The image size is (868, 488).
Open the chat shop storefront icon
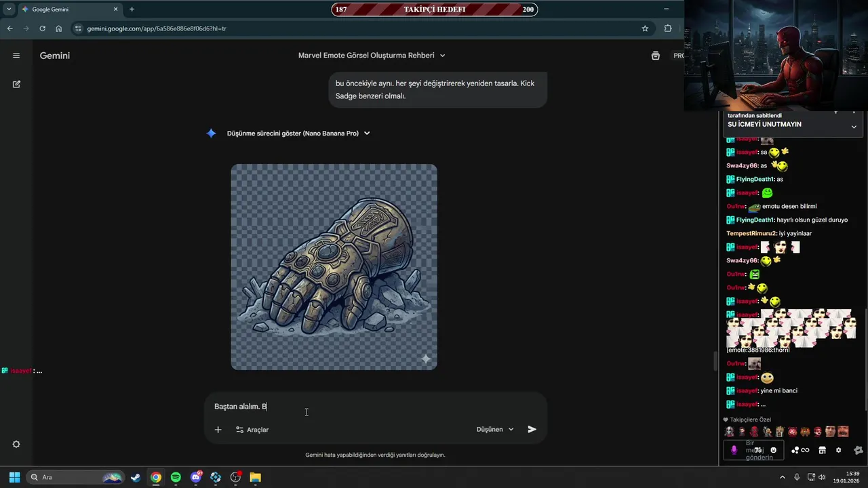822,450
